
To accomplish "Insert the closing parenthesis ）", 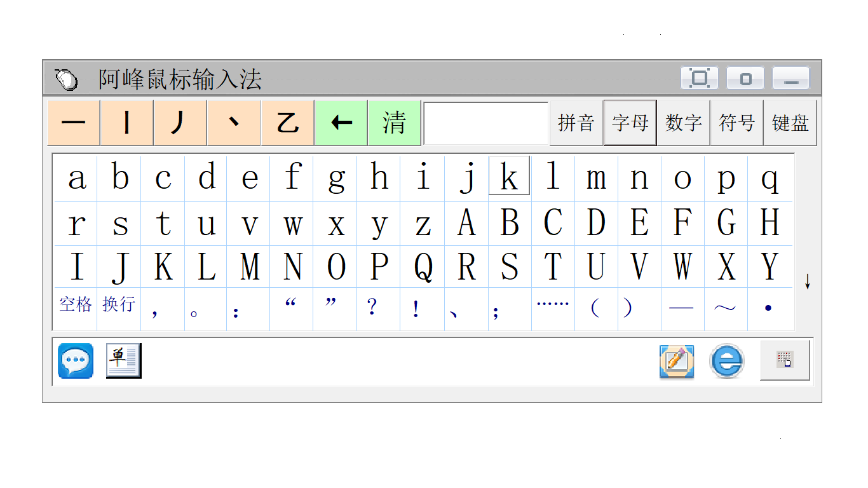I will 639,309.
